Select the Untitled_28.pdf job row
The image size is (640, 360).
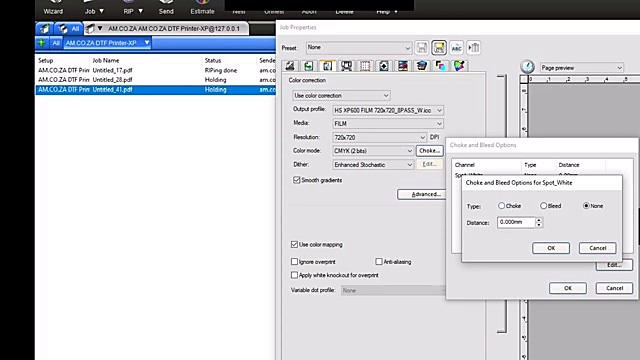tap(155, 80)
